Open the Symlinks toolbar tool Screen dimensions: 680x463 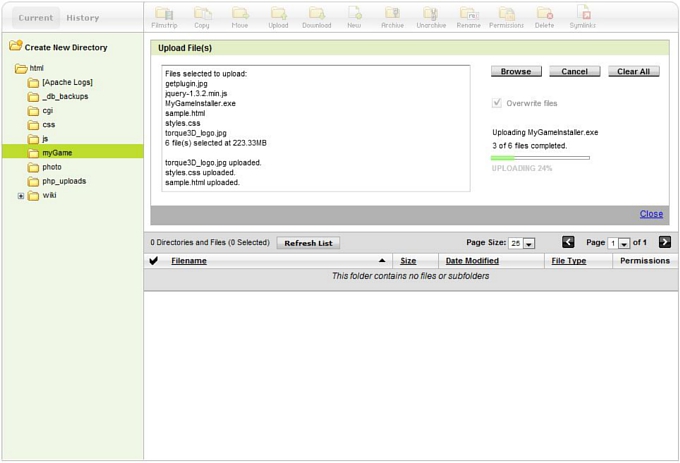582,18
